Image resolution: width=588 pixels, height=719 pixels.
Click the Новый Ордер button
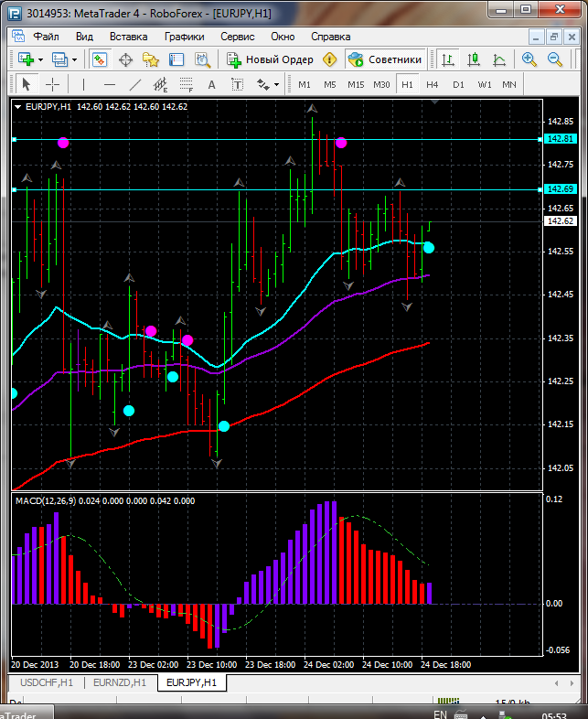click(271, 59)
